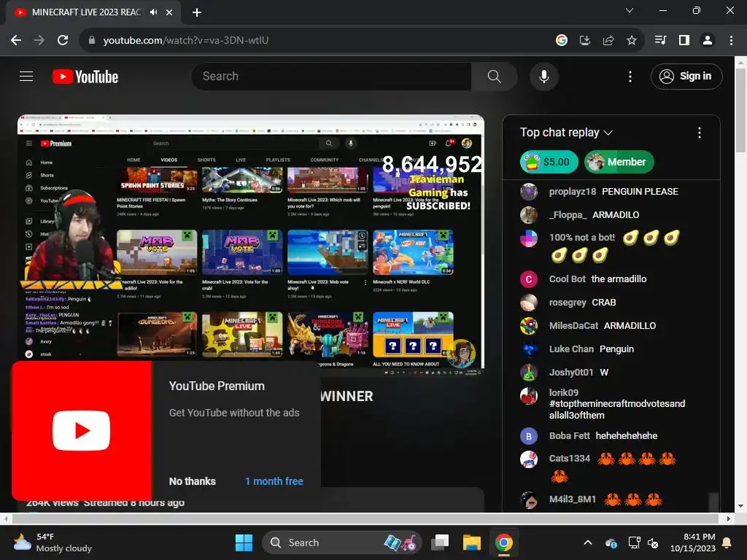
Task: Click the muted volume icon in system tray
Action: 653,542
